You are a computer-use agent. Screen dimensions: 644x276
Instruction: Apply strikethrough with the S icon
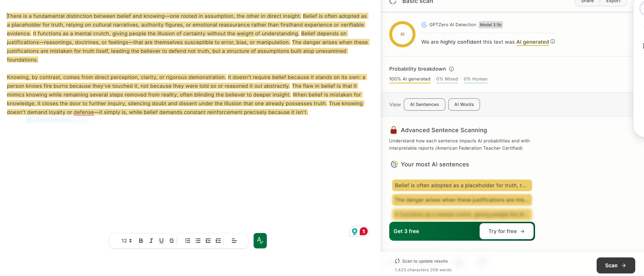tap(172, 241)
